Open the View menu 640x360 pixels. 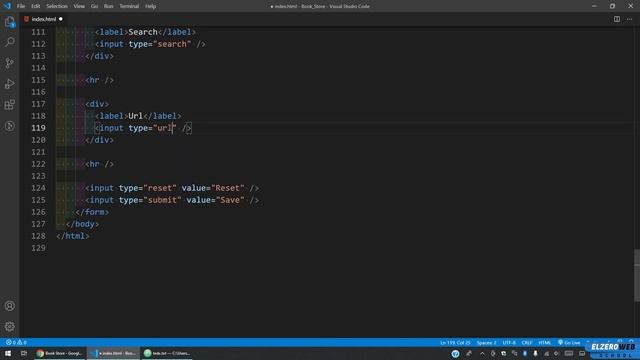(x=79, y=6)
